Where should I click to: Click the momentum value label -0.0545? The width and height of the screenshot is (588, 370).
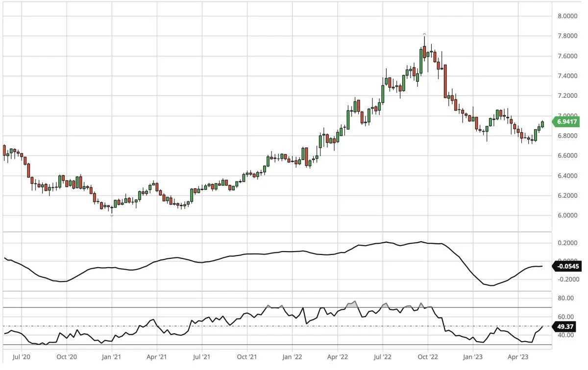click(x=568, y=267)
